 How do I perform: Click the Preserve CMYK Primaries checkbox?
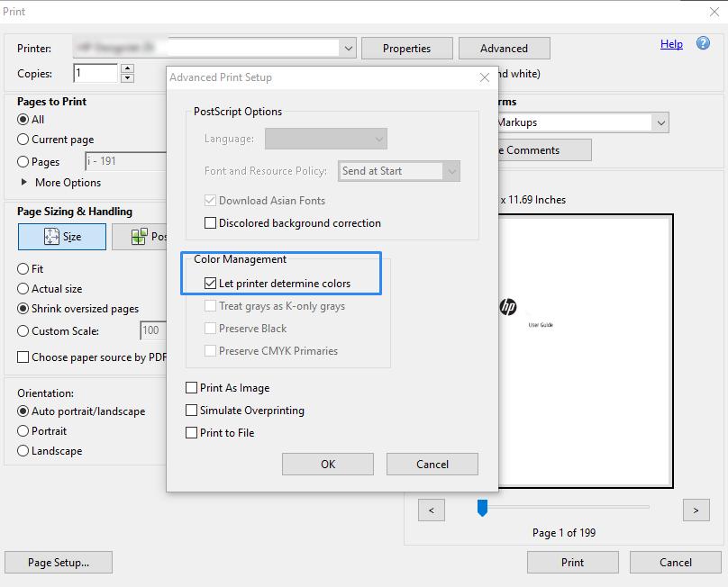[210, 350]
